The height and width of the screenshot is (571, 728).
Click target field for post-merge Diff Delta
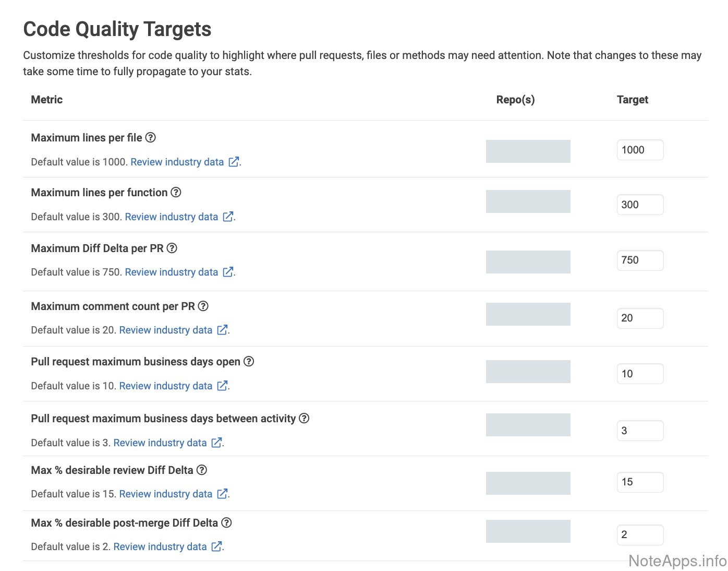(640, 534)
